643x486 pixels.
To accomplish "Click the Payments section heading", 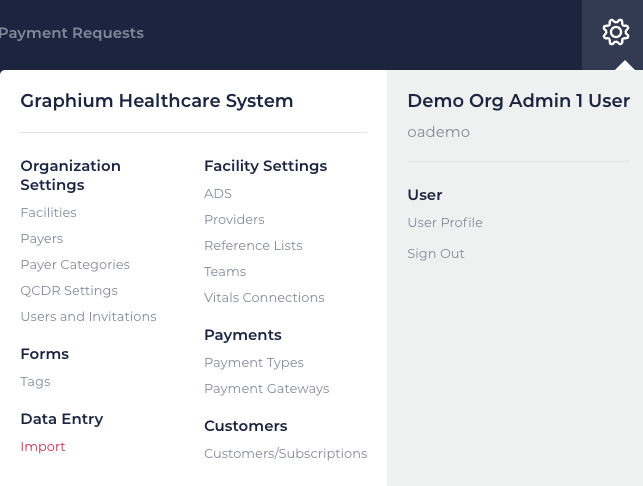I will [x=243, y=335].
